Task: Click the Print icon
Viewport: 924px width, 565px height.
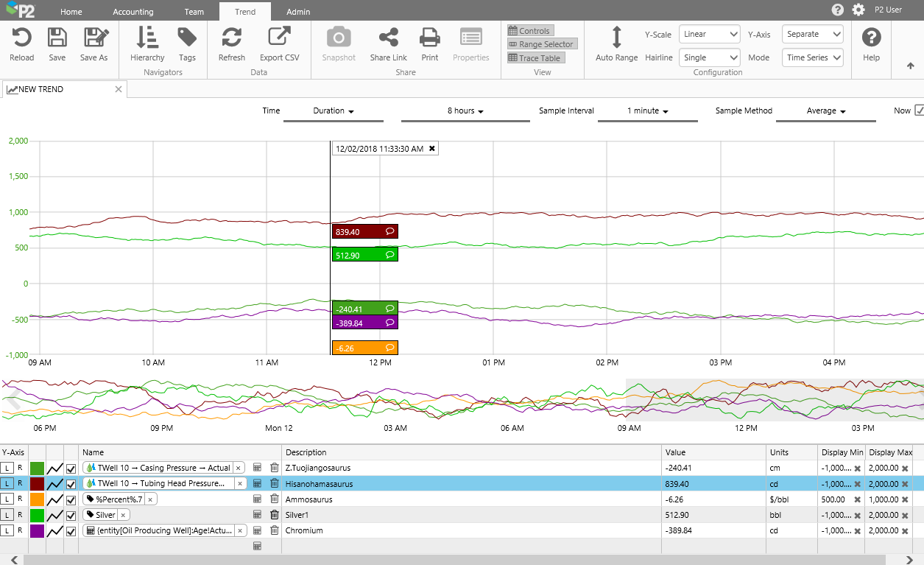Action: tap(429, 38)
